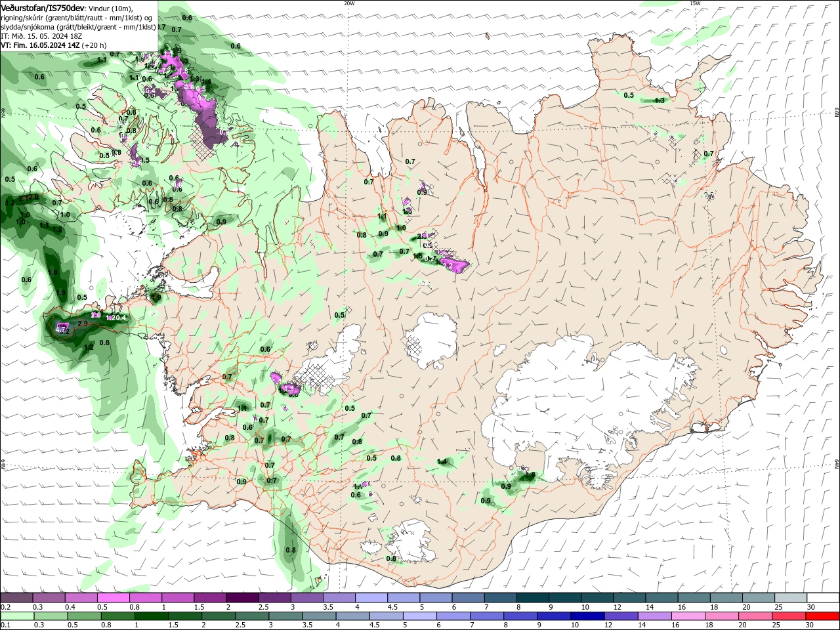
Task: Click the 20W longitude label
Action: point(349,3)
